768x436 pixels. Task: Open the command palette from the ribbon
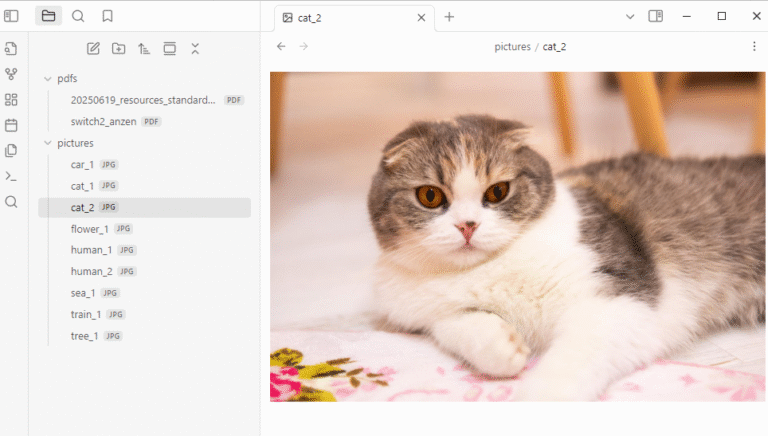click(x=12, y=176)
